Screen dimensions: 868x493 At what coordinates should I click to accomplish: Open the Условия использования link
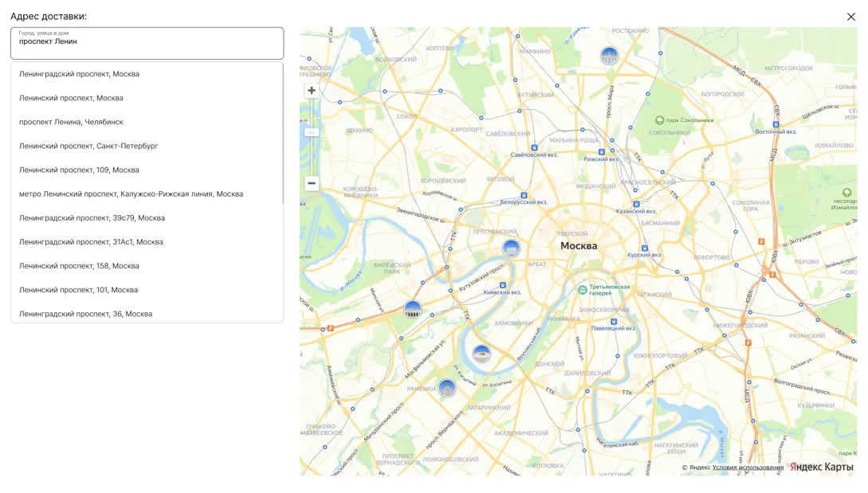coord(748,468)
